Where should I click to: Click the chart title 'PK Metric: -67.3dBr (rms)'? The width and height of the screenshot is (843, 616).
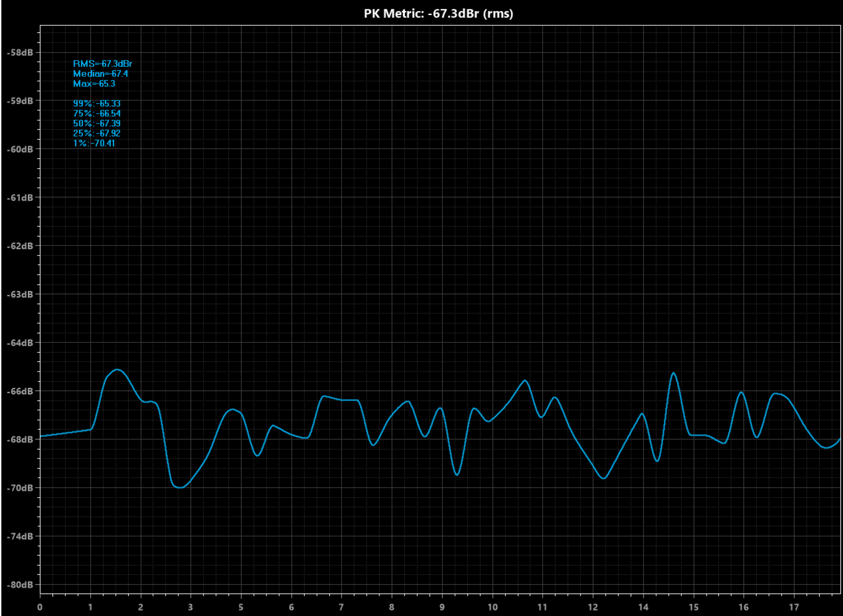[438, 14]
